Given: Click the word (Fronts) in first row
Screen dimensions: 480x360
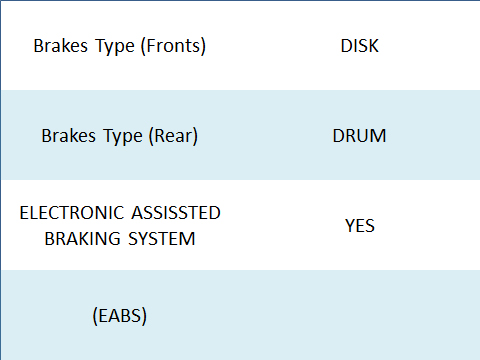Looking at the screenshot, I should (173, 46).
